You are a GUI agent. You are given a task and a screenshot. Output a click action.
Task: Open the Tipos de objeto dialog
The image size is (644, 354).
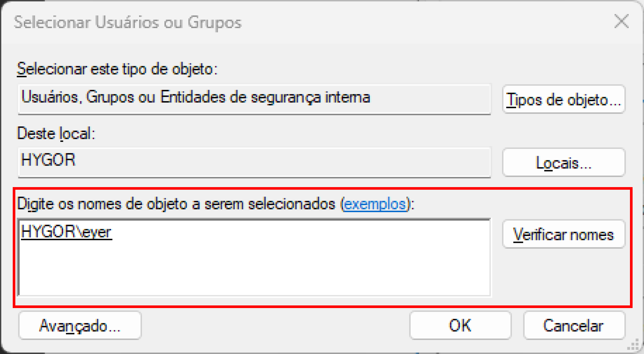click(564, 99)
